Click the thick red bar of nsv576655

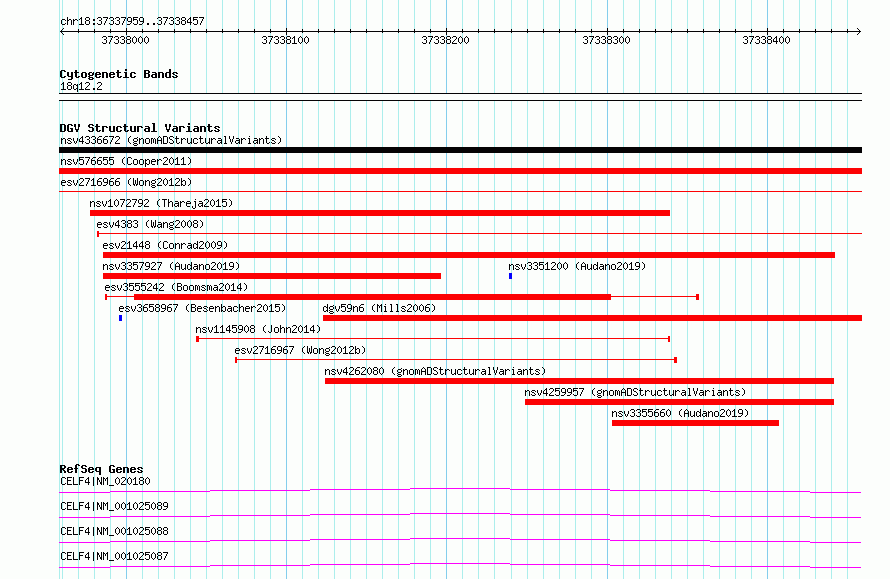460,171
